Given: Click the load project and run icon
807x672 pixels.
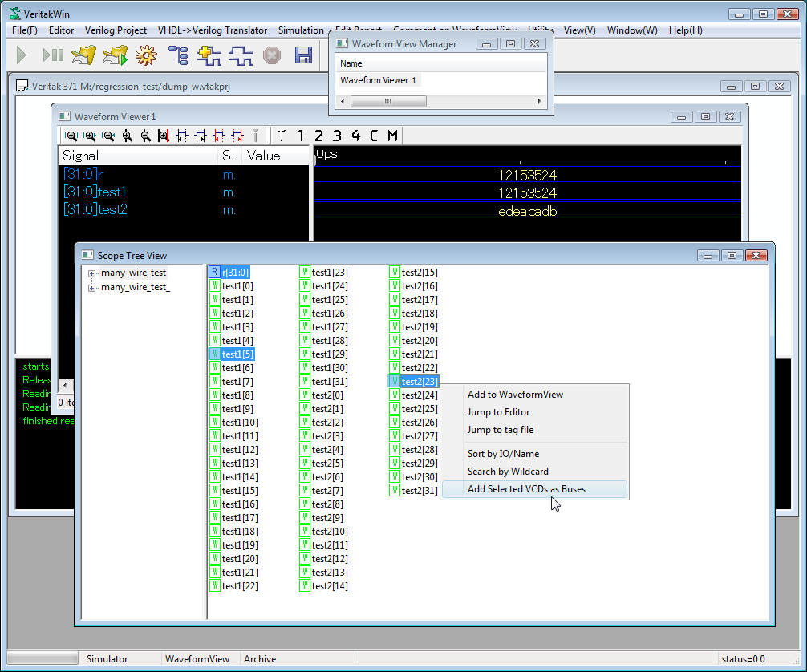Looking at the screenshot, I should coord(116,55).
